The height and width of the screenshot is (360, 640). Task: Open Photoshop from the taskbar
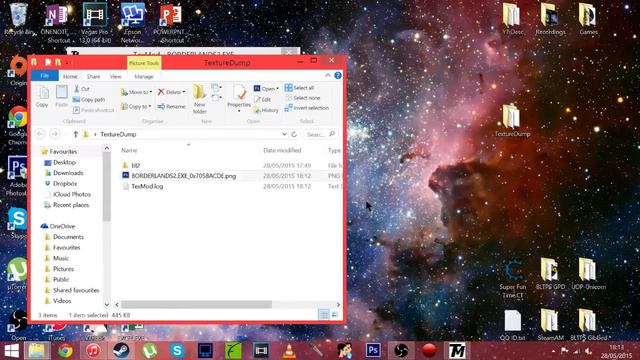coord(373,350)
